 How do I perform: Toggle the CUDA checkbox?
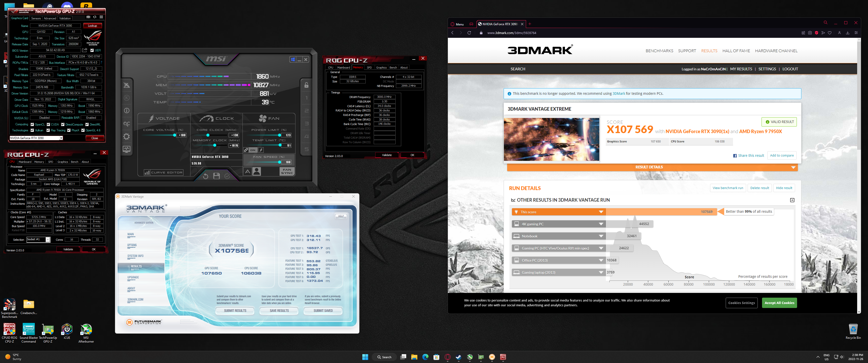tap(48, 124)
